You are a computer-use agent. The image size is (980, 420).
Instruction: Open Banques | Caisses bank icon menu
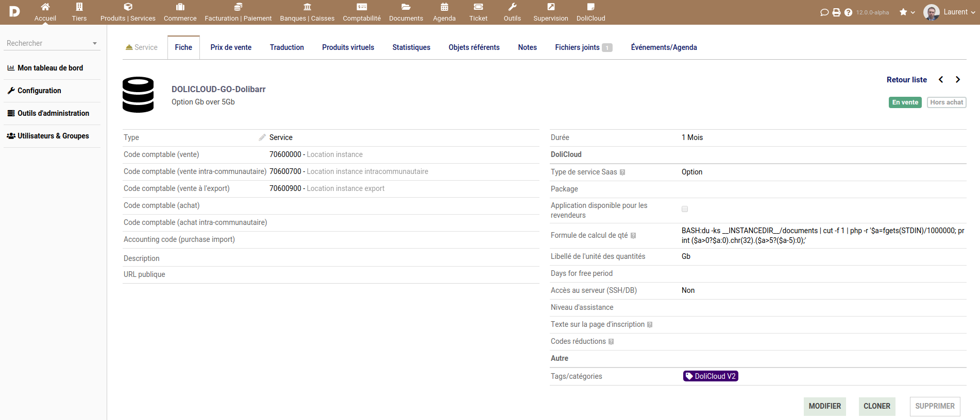[x=307, y=7]
